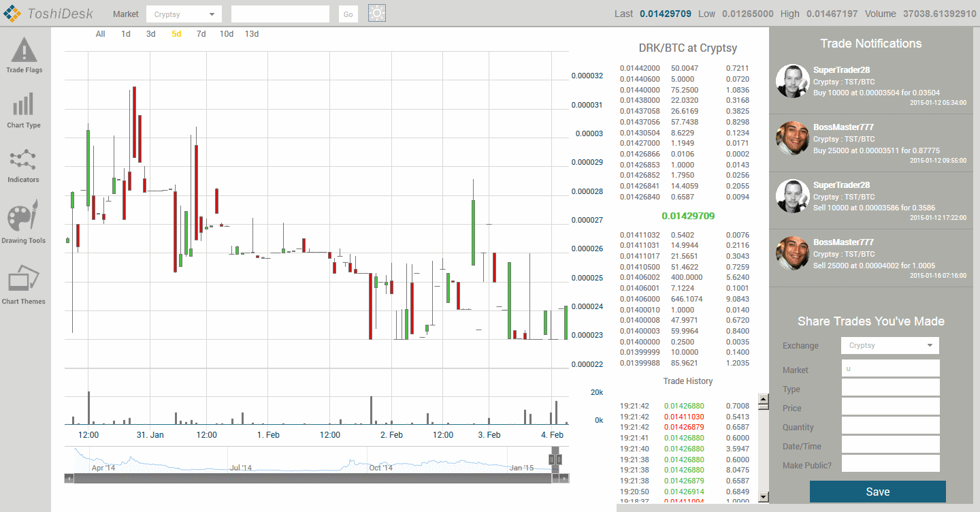Click the 19:20:50 trade history row
Screen dimensions: 980x512
684,492
